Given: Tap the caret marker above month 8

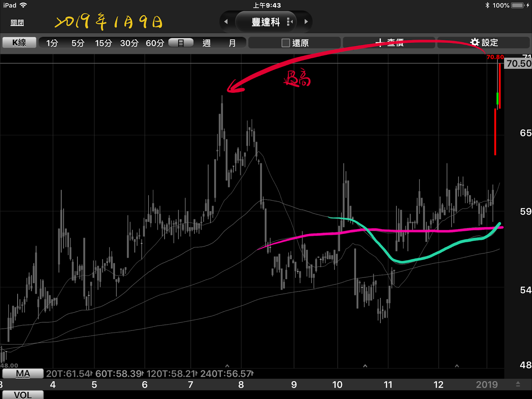Looking at the screenshot, I should [x=227, y=365].
